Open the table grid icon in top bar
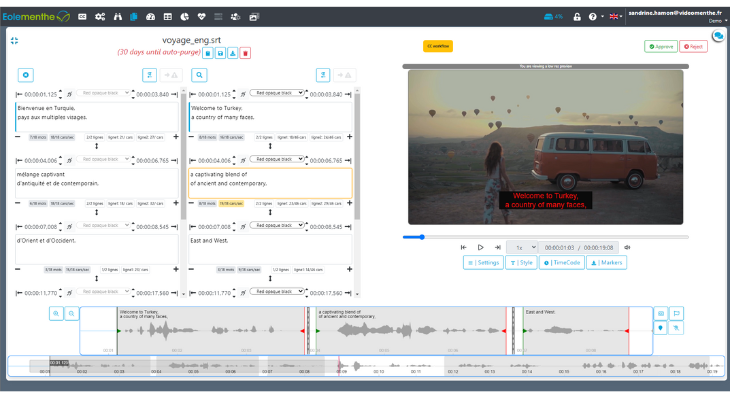 pyautogui.click(x=168, y=17)
